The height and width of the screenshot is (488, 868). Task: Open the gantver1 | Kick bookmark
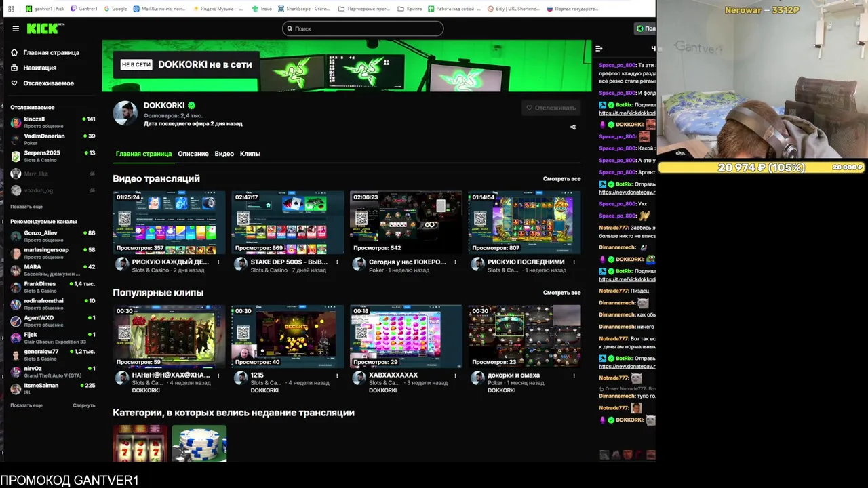click(x=45, y=9)
